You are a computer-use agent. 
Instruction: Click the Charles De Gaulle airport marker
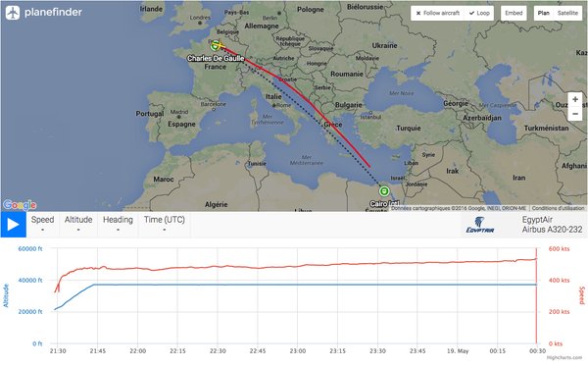(x=215, y=46)
